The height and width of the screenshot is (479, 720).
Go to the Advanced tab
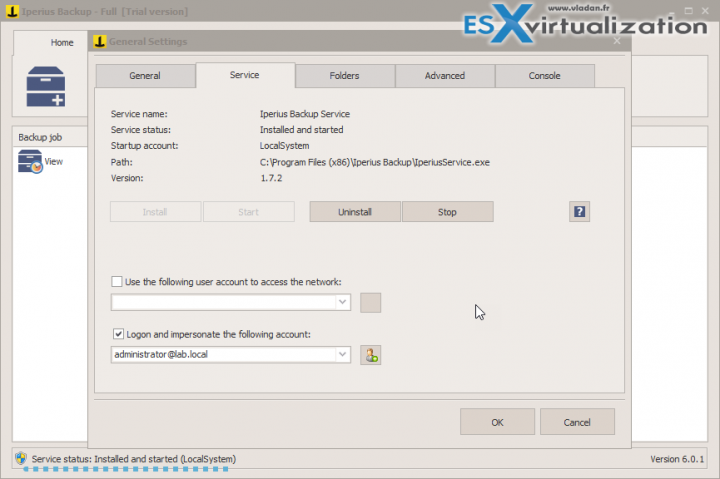[x=445, y=76]
